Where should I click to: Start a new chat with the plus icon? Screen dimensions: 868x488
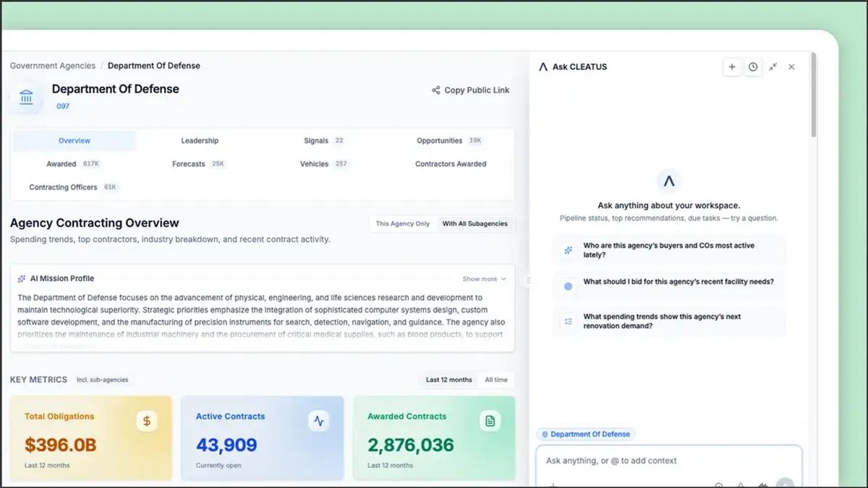click(x=732, y=67)
